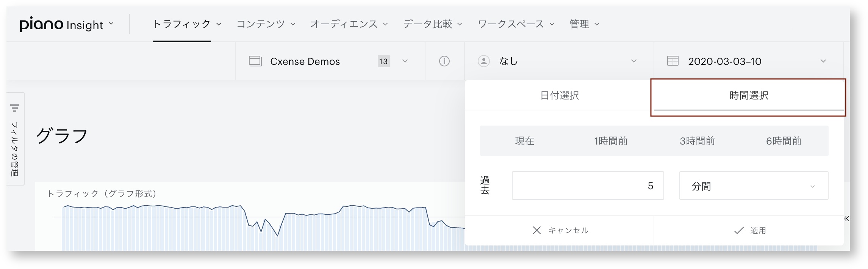Click the filter lines icon in the sidebar
Screen dimensions: 868x269
tap(15, 108)
